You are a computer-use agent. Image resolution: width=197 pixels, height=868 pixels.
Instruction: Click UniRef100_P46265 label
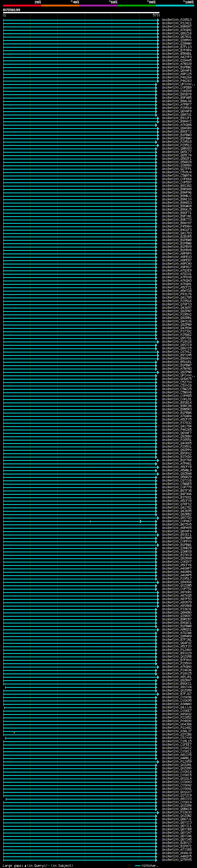[176, 430]
